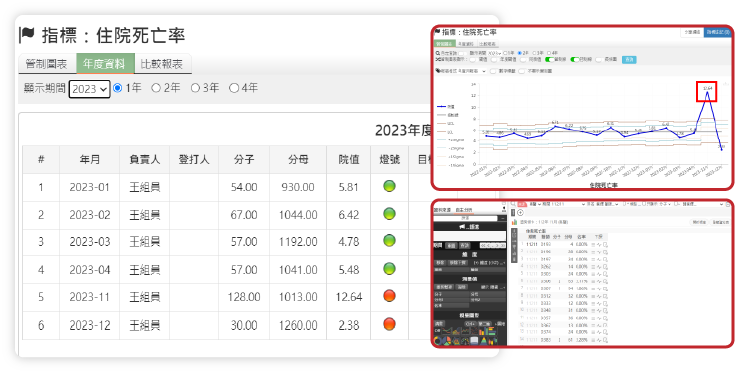
Task: Open the 自主分析 tab in analysis window
Action: tap(463, 210)
